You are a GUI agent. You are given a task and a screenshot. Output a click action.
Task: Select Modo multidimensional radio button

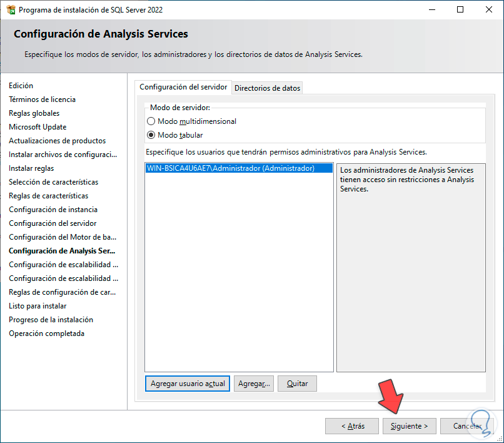(x=151, y=121)
